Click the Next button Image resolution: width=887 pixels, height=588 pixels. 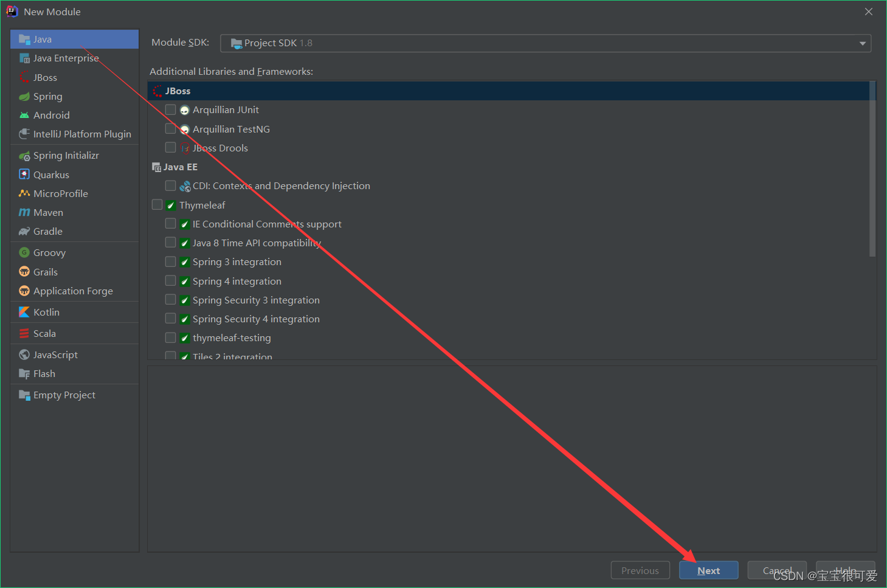point(709,570)
